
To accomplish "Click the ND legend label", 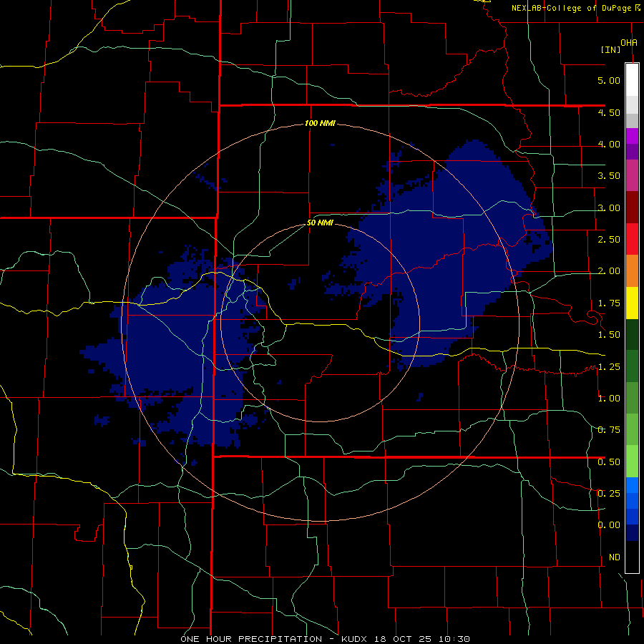I will click(615, 557).
